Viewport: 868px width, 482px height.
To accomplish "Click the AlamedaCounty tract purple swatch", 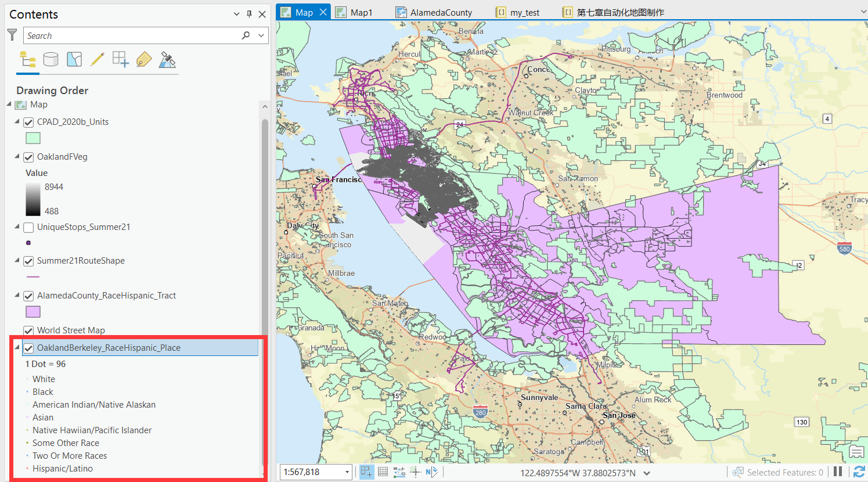I will 33,312.
